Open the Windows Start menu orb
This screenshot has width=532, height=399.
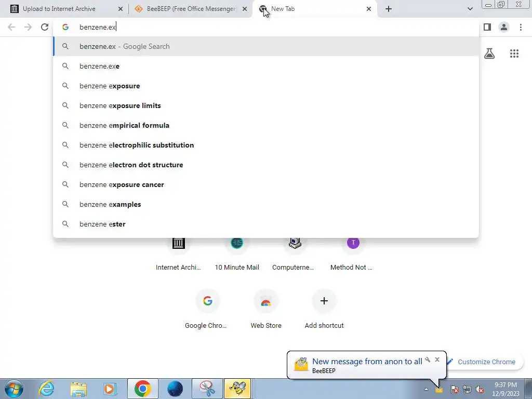[x=14, y=389]
